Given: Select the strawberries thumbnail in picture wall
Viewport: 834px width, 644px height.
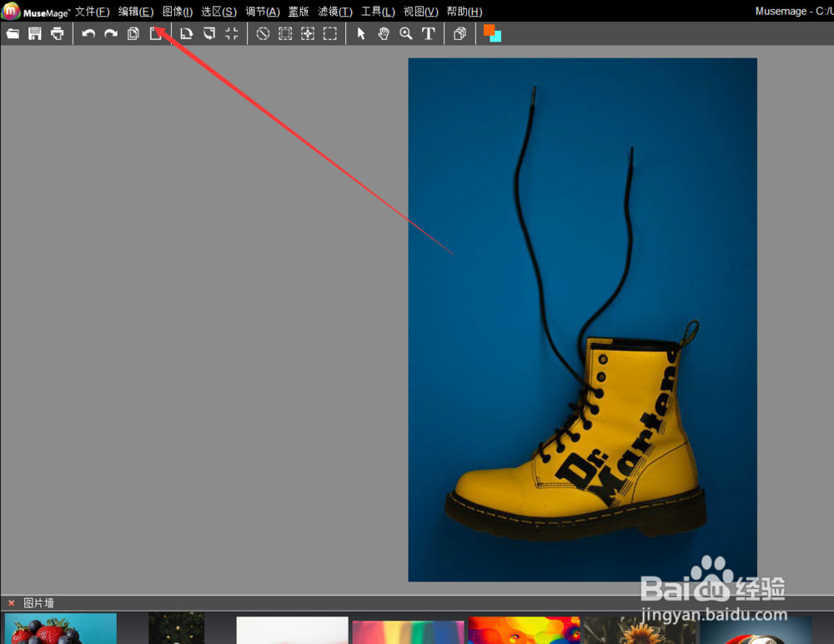Looking at the screenshot, I should (61, 628).
